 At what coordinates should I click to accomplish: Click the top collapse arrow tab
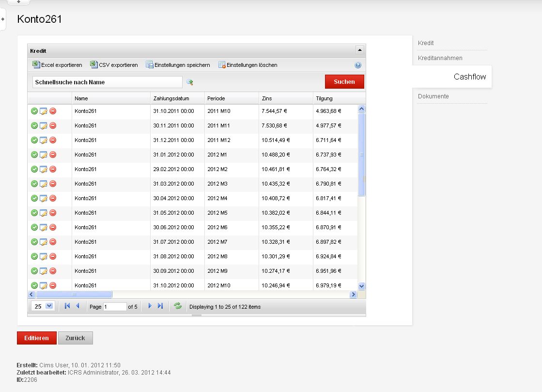pos(18,2)
